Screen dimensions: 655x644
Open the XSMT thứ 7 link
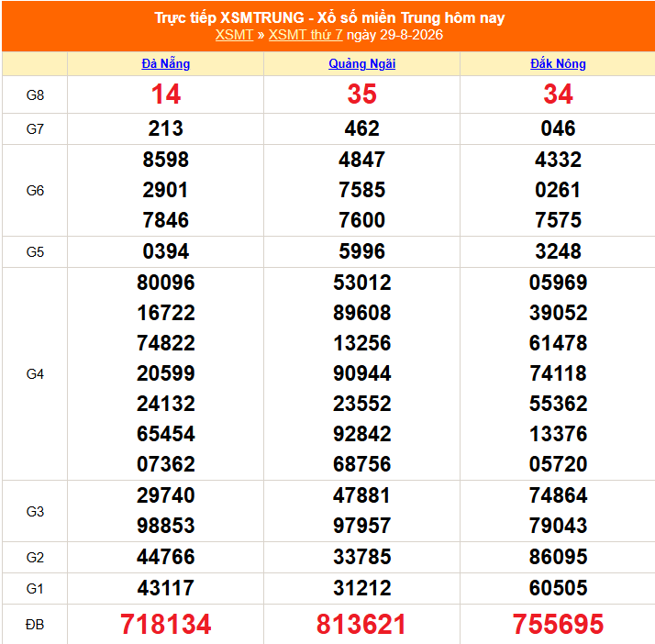(305, 35)
